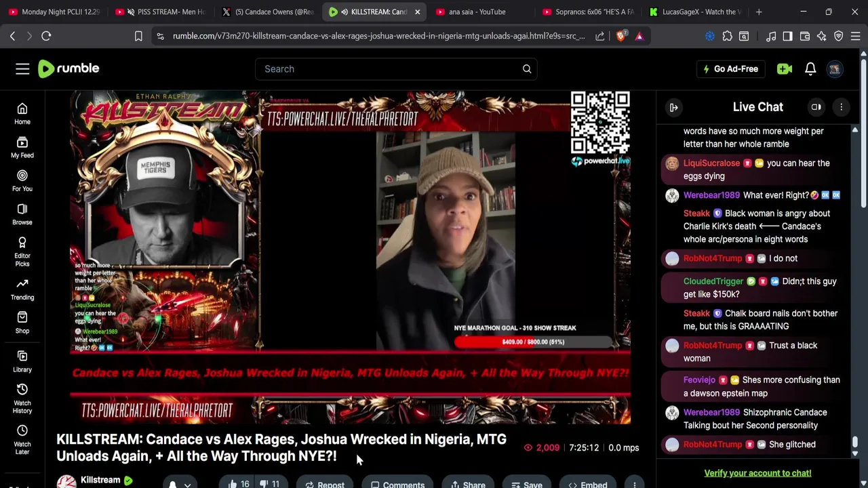Open the browser wallet icon
Screen dimensions: 868x488
coord(805,36)
